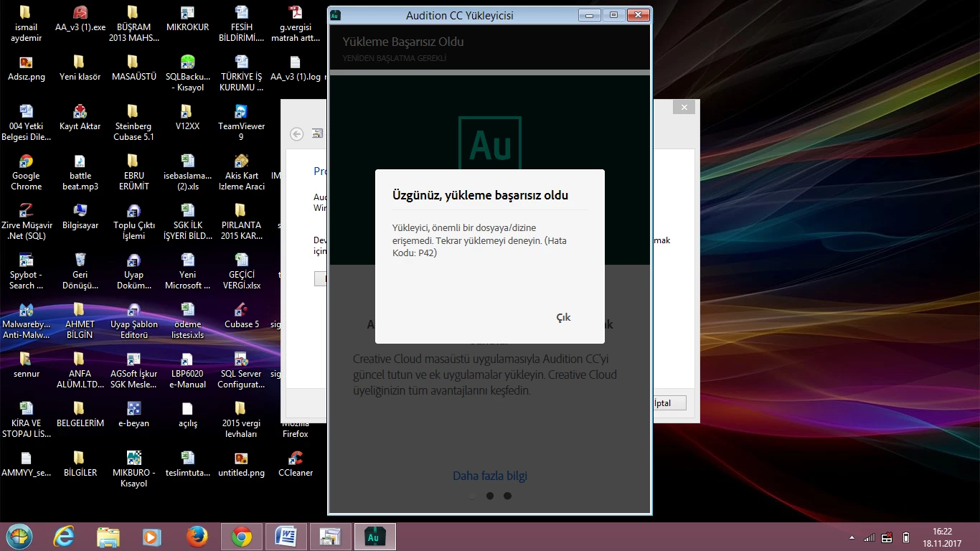The width and height of the screenshot is (980, 551).
Task: Select the AA_v3 (1).exe file icon
Action: tap(80, 17)
